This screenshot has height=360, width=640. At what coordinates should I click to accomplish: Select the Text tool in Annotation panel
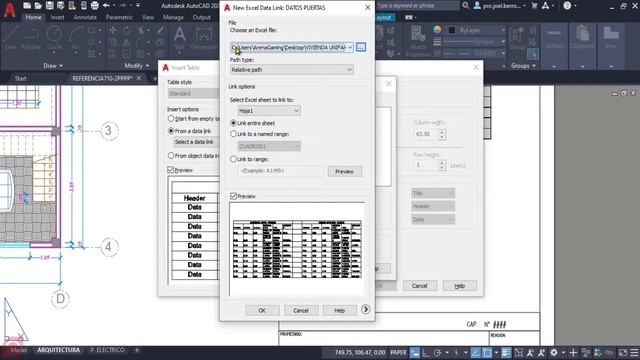click(x=180, y=38)
